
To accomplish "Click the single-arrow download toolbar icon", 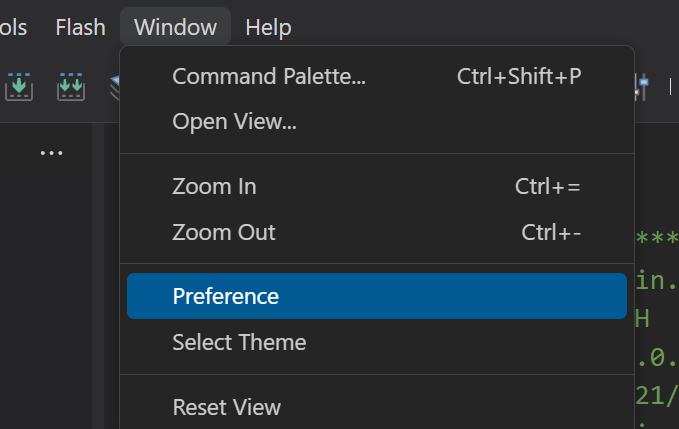I will [19, 87].
